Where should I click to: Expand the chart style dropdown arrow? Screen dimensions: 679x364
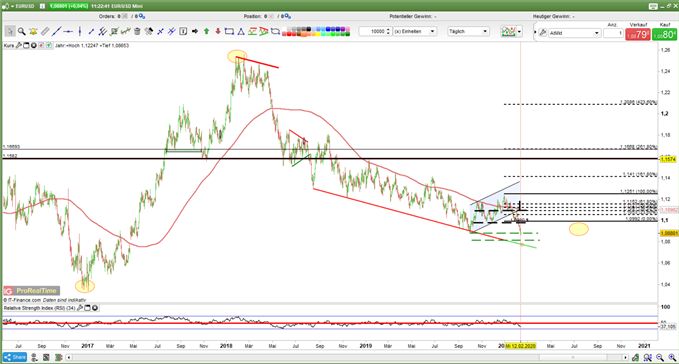[519, 32]
